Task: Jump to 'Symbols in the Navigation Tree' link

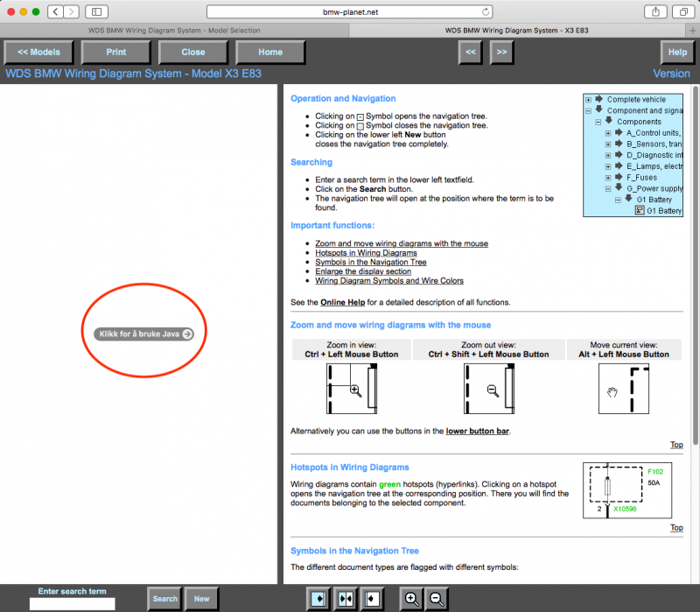Action: pos(371,262)
